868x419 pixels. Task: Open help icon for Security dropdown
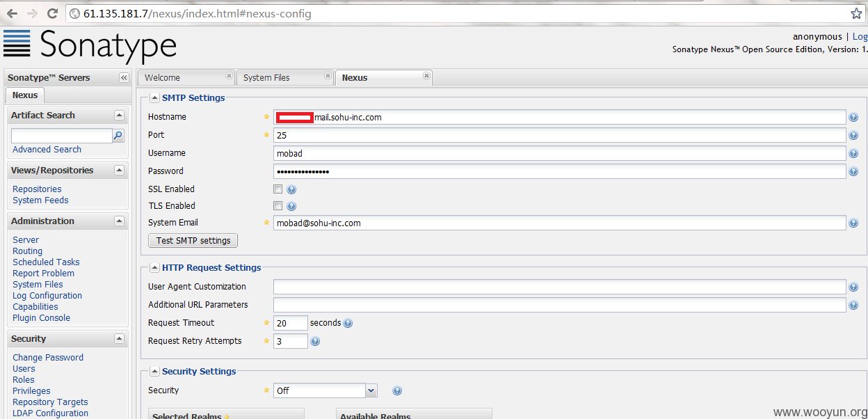point(397,391)
